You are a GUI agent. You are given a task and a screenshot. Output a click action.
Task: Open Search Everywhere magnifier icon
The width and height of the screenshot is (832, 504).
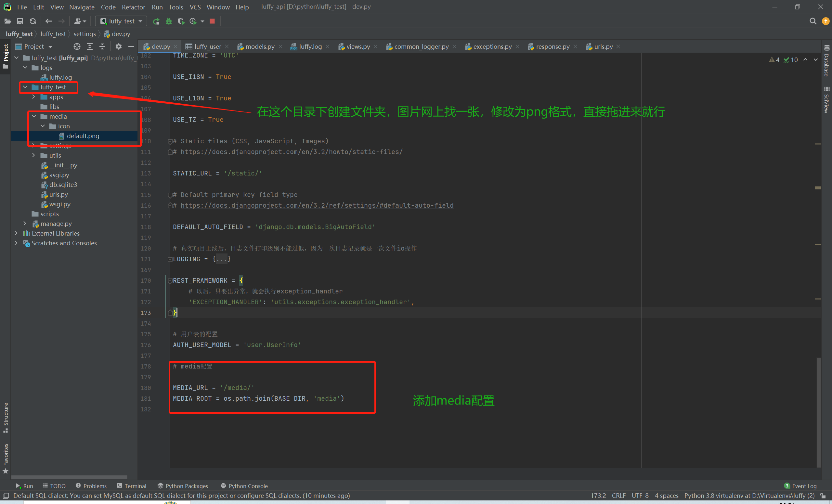tap(813, 21)
